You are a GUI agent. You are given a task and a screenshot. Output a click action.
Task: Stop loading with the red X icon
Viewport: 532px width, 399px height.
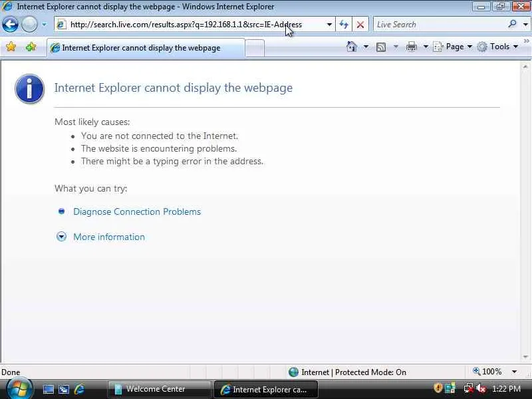pos(360,25)
